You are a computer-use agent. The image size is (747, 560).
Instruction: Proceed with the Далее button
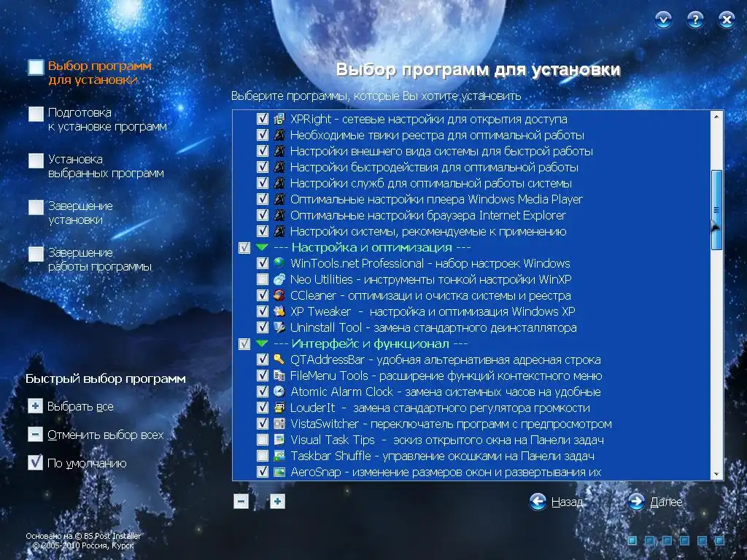(x=655, y=502)
